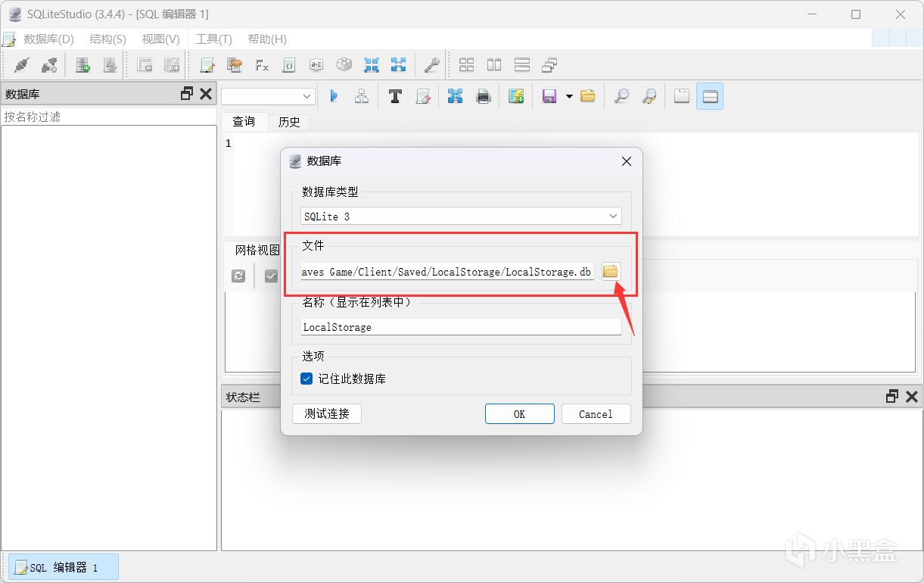Click the export icon with outward arrows
The height and width of the screenshot is (583, 924).
click(399, 66)
